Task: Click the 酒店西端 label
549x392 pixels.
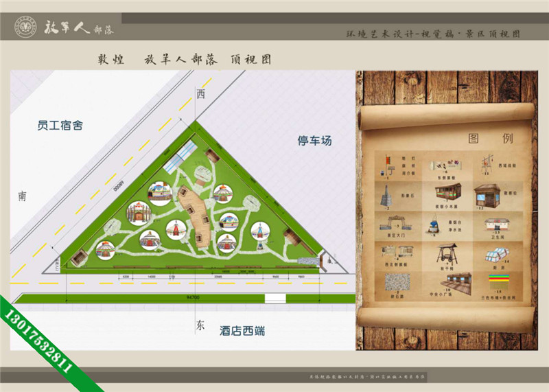Action: [242, 330]
